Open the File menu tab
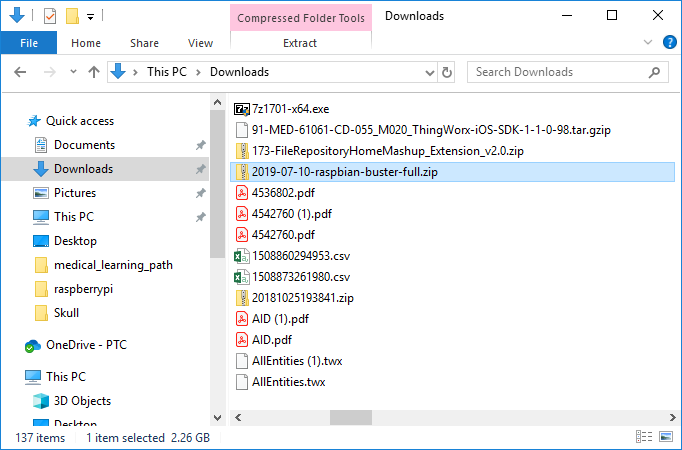This screenshot has height=450, width=682. tap(29, 43)
